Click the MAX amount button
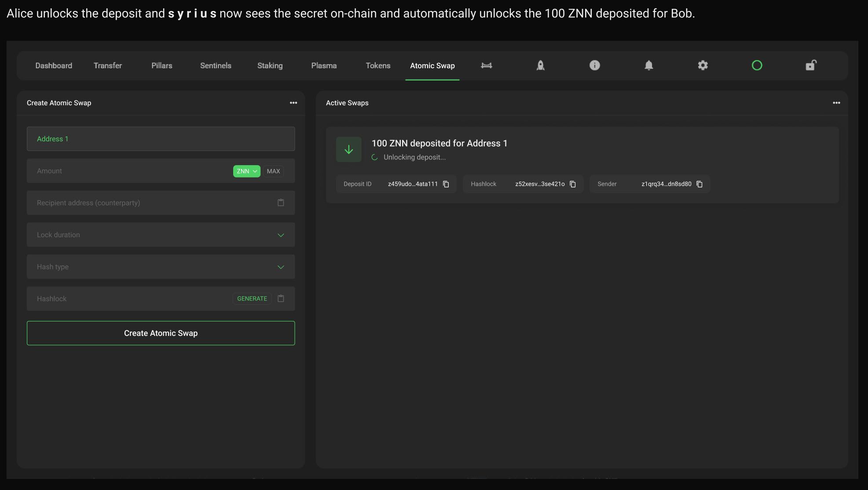Image resolution: width=868 pixels, height=490 pixels. tap(273, 171)
